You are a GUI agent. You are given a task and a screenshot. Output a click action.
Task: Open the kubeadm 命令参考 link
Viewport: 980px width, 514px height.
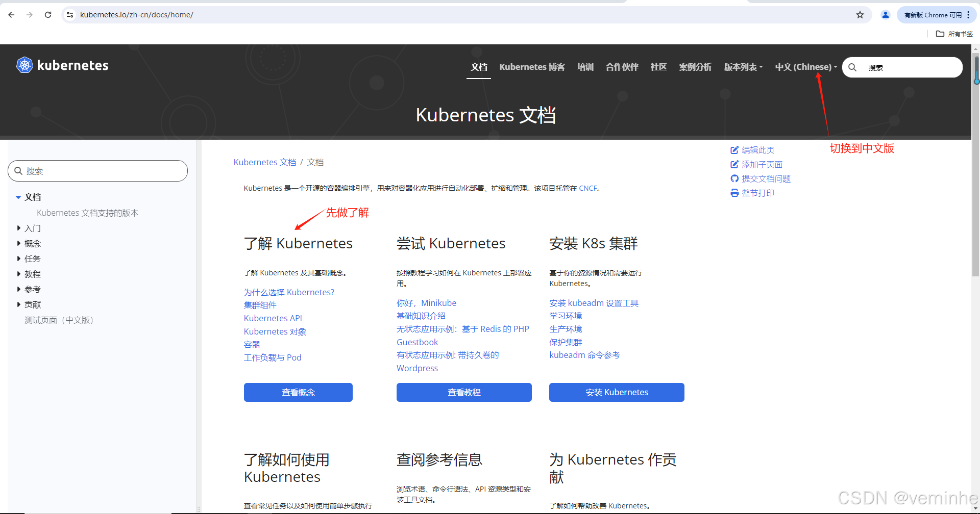point(584,355)
